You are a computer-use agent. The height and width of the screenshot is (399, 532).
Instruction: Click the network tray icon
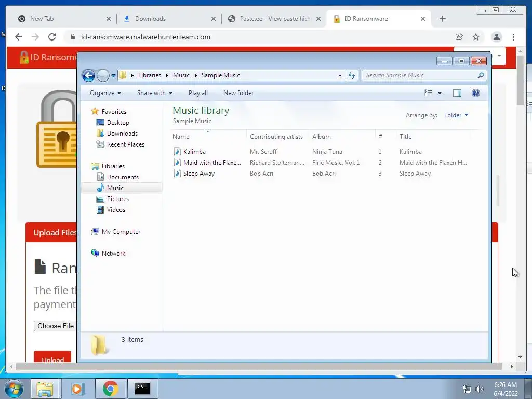[x=467, y=389]
